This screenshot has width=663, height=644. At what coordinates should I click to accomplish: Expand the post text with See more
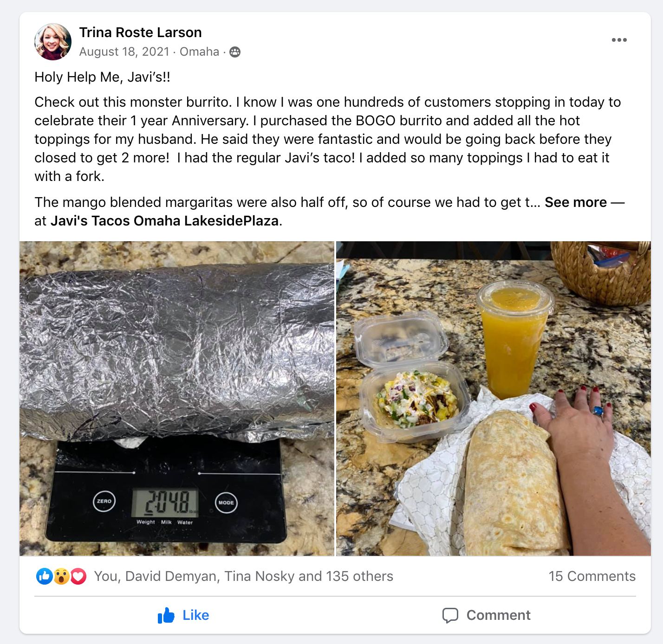(576, 202)
